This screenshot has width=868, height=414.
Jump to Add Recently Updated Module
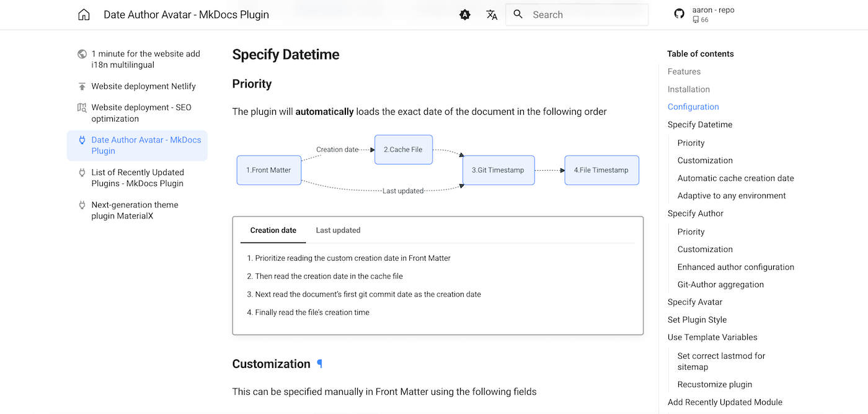tap(725, 402)
